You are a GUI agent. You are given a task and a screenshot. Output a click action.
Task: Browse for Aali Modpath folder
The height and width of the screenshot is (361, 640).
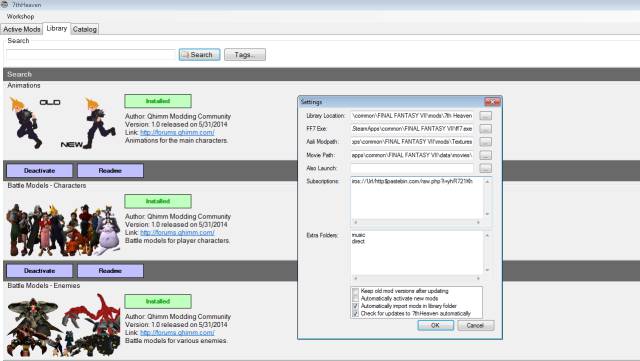(x=486, y=142)
